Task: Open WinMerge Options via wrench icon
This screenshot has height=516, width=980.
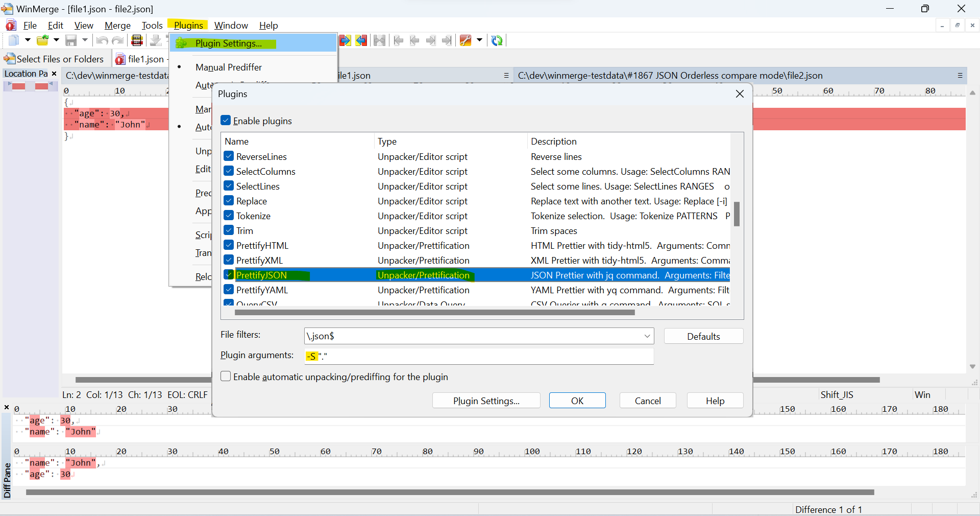Action: click(465, 41)
